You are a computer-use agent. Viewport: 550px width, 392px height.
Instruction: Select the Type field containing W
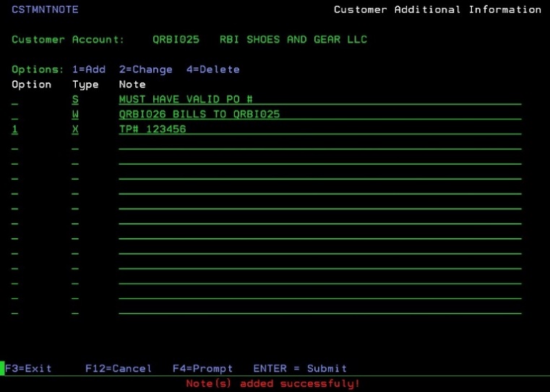pos(75,115)
